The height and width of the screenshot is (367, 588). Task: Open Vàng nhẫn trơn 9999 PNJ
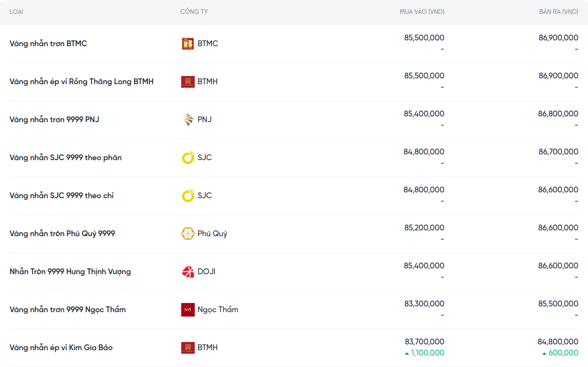point(54,120)
